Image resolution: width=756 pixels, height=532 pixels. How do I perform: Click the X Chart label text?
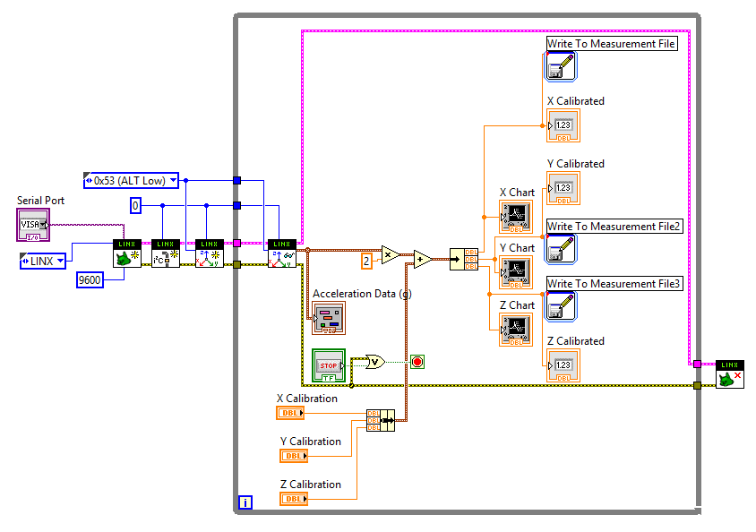point(517,193)
